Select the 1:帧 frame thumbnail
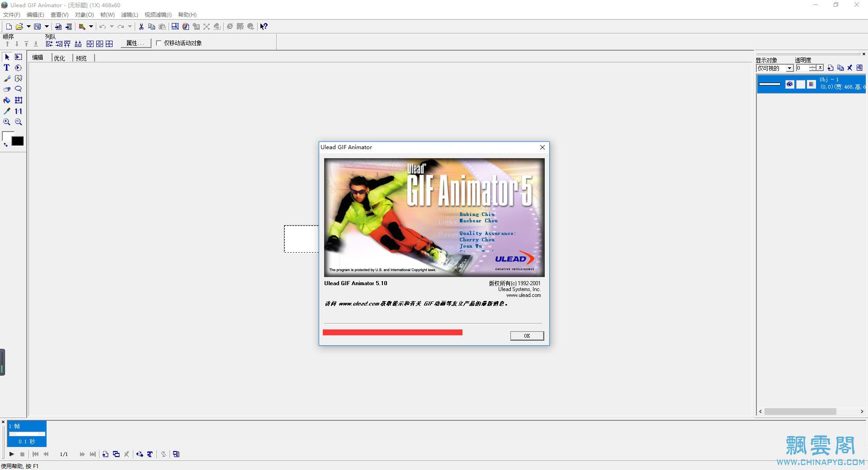868x470 pixels. pyautogui.click(x=27, y=434)
